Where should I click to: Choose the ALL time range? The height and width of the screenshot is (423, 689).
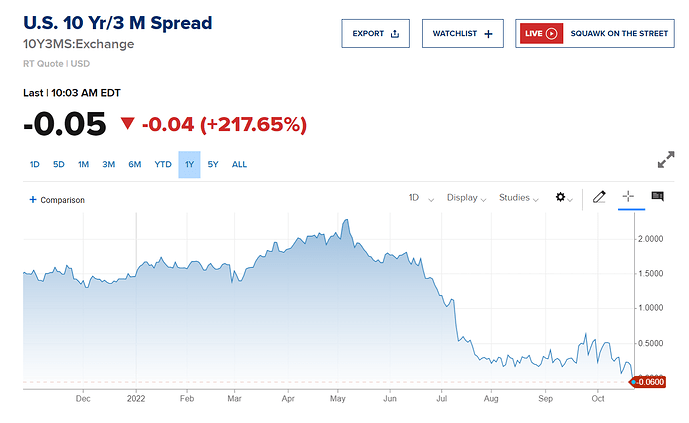239,165
